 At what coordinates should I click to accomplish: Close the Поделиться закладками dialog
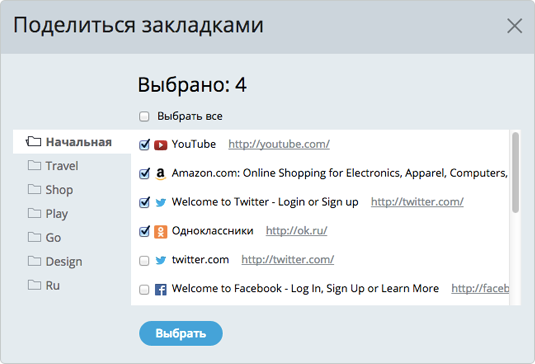[x=515, y=26]
